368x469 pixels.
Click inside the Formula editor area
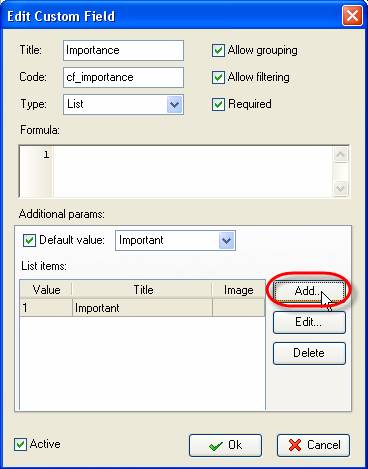point(193,172)
